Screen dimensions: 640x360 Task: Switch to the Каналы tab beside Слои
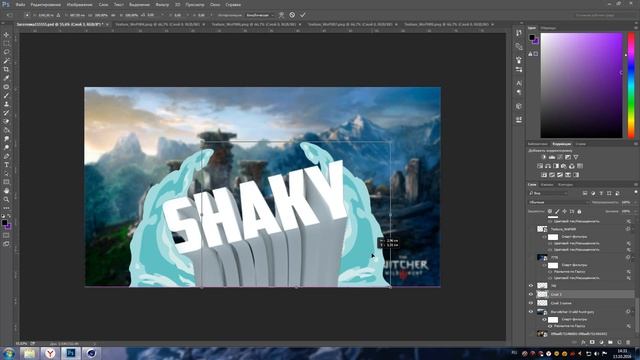coord(547,184)
